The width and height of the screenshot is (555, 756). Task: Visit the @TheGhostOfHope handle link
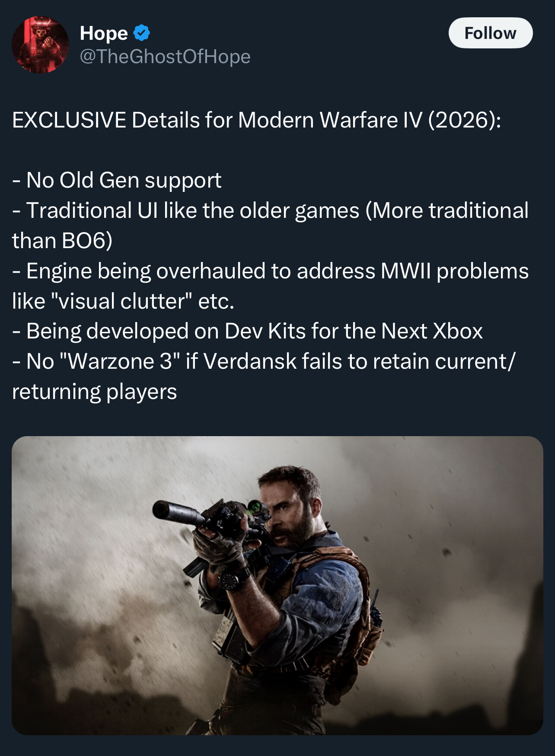[x=165, y=57]
